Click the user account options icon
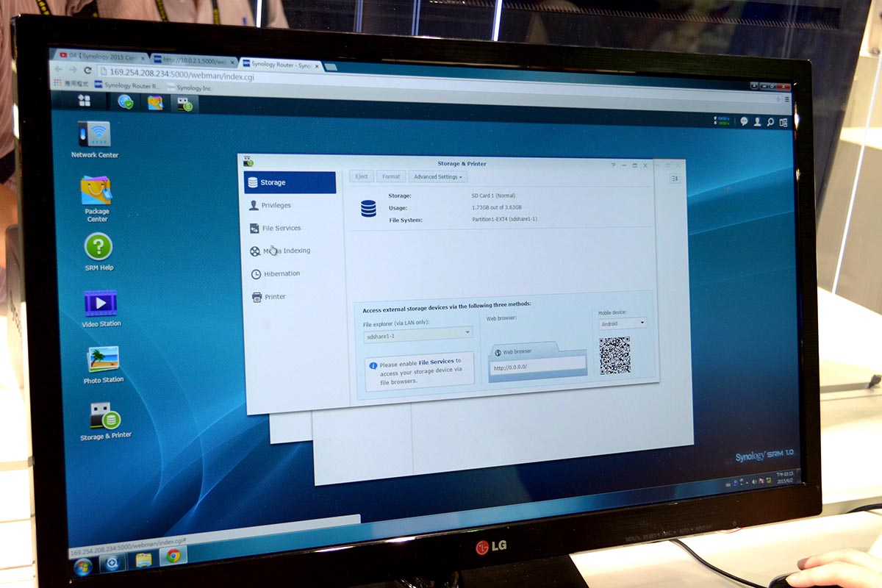Screen dimensions: 882x588 (757, 122)
